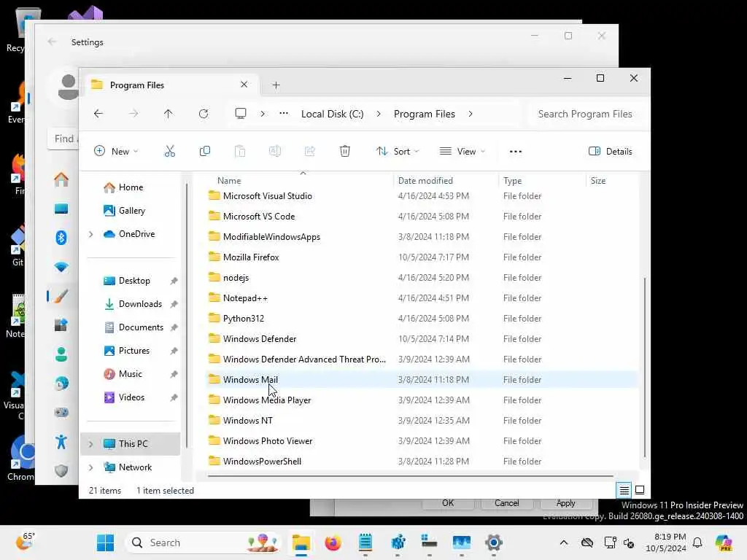The height and width of the screenshot is (560, 747).
Task: Select the Microsoft VS Code folder
Action: 422,216
